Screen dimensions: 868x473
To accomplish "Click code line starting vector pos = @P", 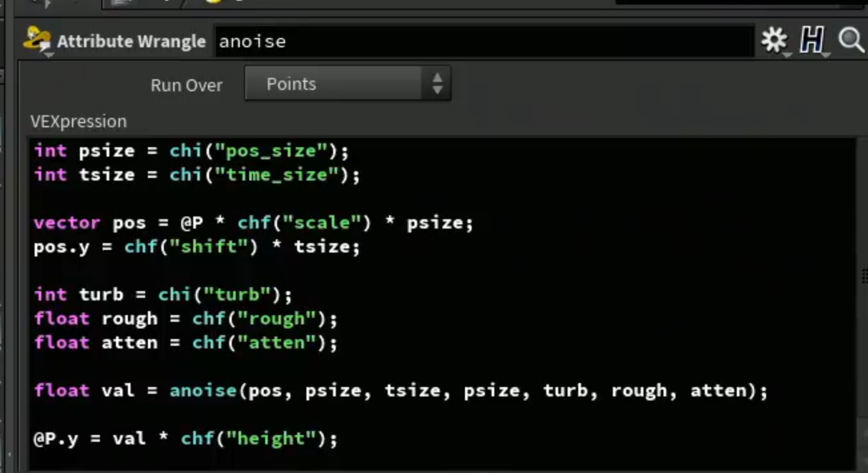I will click(253, 223).
